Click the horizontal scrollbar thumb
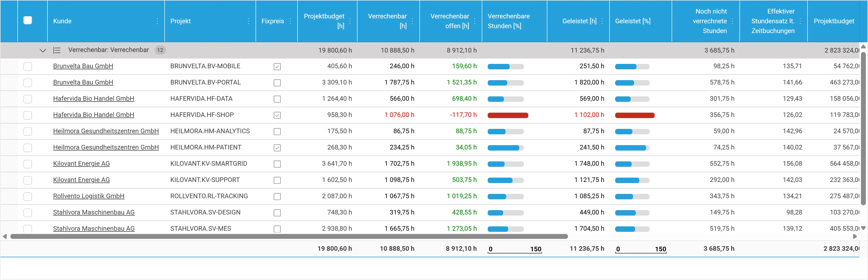 (x=289, y=237)
